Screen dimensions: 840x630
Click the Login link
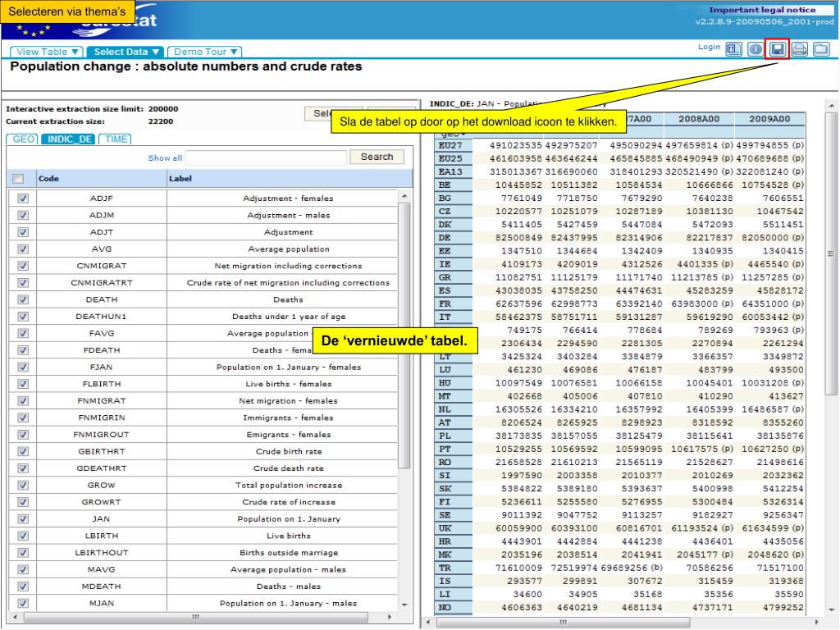[708, 48]
